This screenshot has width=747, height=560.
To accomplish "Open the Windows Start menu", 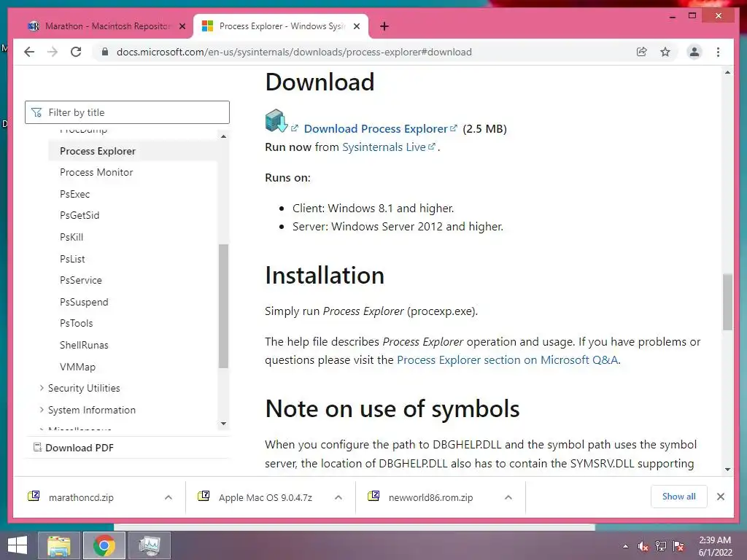I will click(x=18, y=545).
